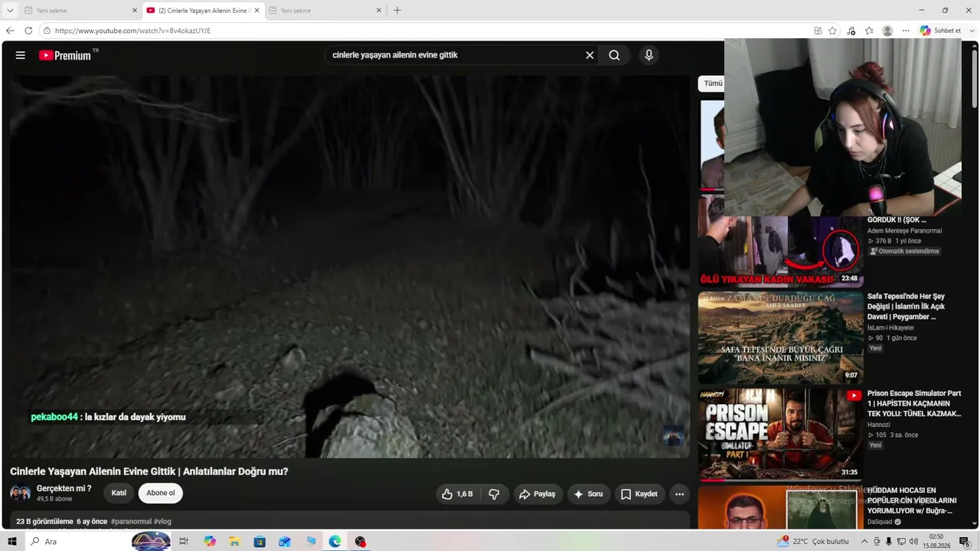Click the video player area
Screen dimensions: 980x551
(x=350, y=266)
